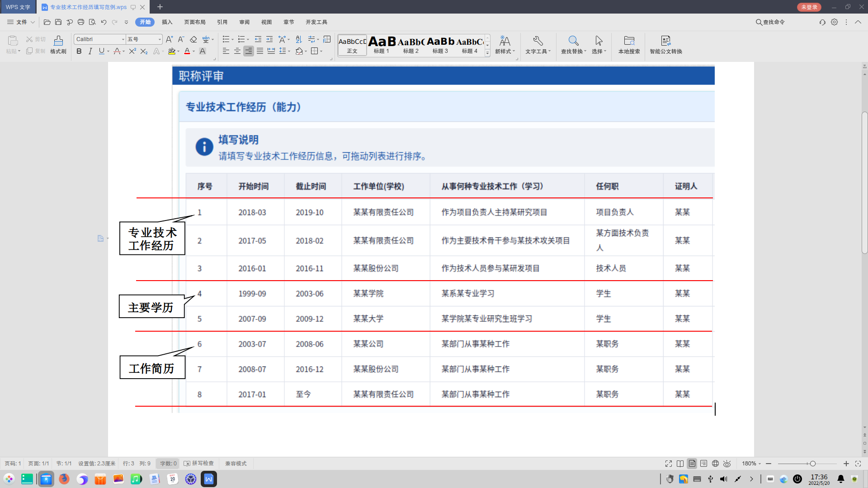
Task: Click the undo arrow icon
Action: click(x=104, y=22)
